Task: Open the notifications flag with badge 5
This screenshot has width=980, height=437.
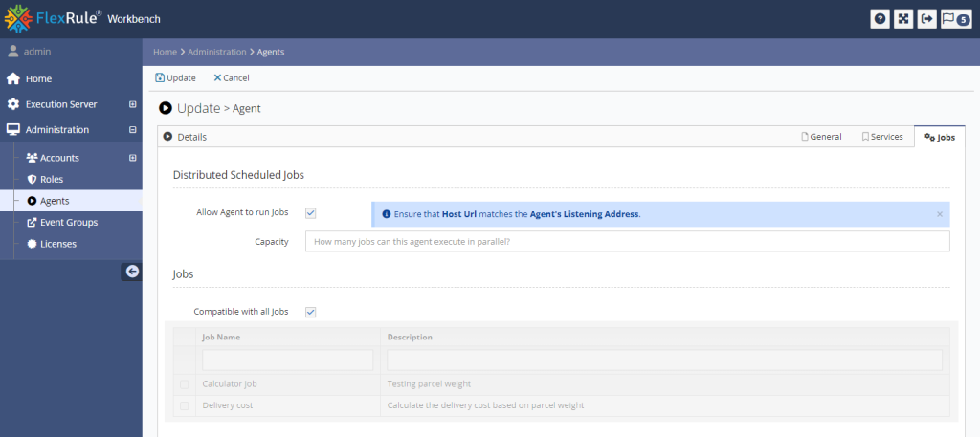Action: point(956,19)
